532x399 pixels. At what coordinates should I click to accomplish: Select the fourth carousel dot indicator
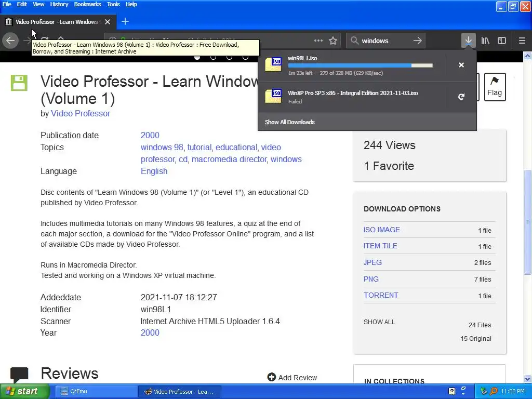tap(245, 57)
